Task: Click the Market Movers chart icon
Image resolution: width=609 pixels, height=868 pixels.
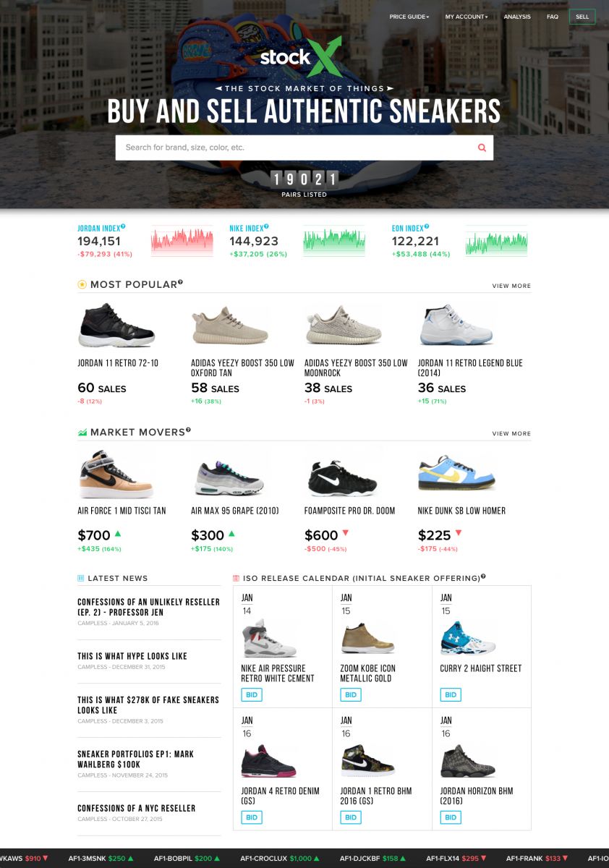Action: click(x=82, y=433)
